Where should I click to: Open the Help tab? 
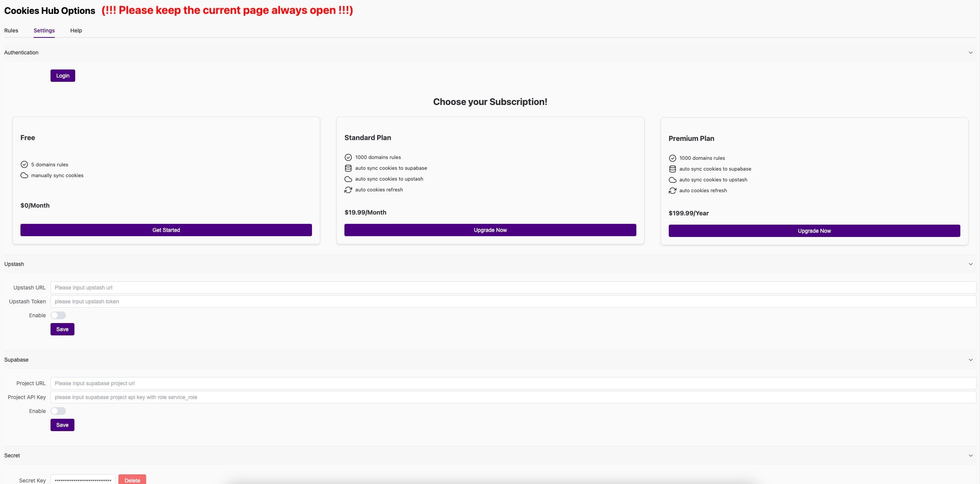[76, 30]
